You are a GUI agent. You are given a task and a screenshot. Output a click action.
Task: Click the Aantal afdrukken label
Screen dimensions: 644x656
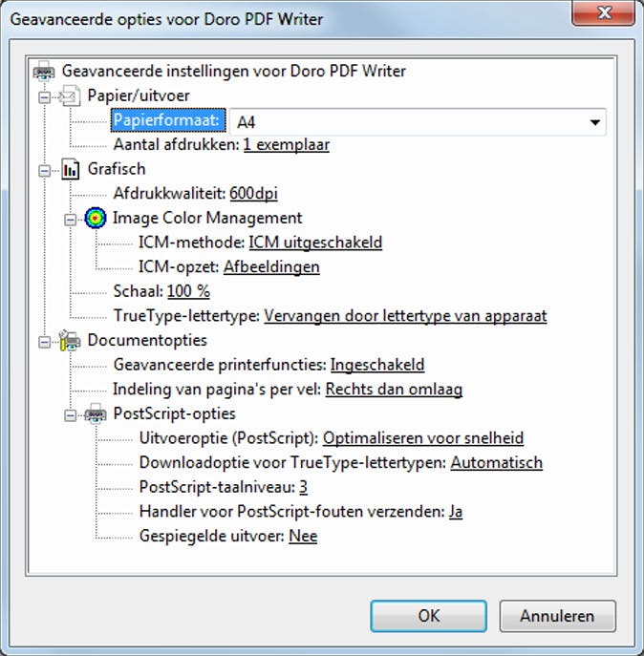click(177, 145)
